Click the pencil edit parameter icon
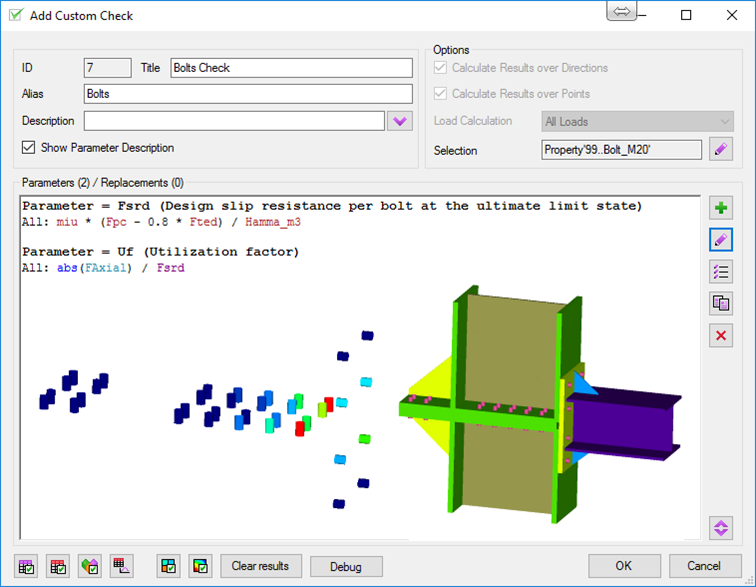This screenshot has height=587, width=756. pos(721,240)
